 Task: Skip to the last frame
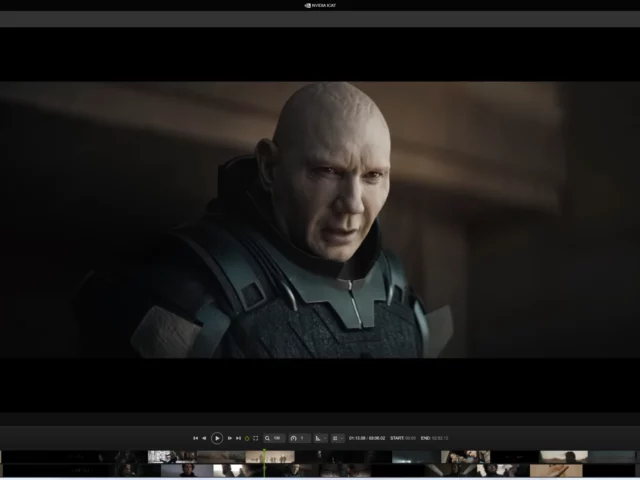pos(238,438)
